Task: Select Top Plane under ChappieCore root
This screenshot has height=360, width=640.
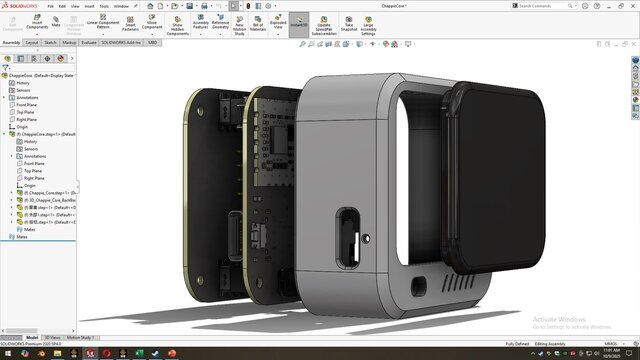Action: click(x=25, y=112)
